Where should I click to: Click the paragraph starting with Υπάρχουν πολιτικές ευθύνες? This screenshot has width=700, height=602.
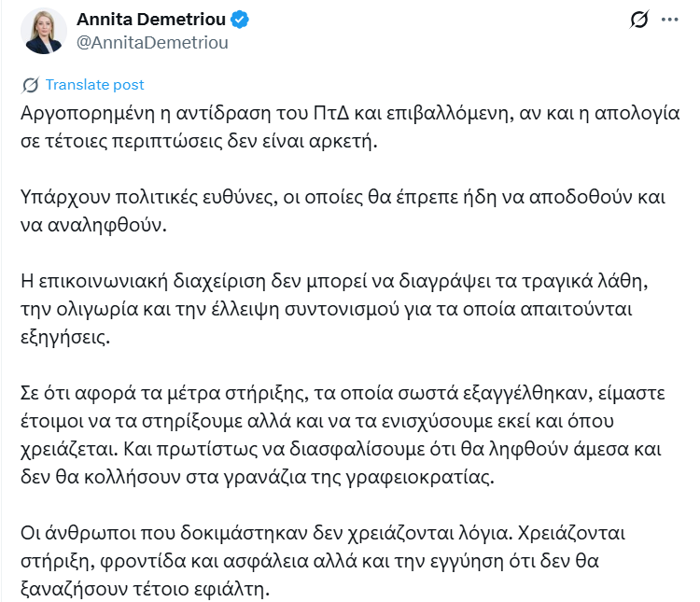point(343,211)
